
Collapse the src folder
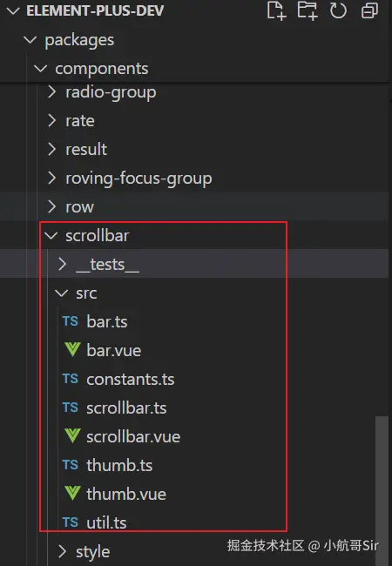tap(61, 293)
